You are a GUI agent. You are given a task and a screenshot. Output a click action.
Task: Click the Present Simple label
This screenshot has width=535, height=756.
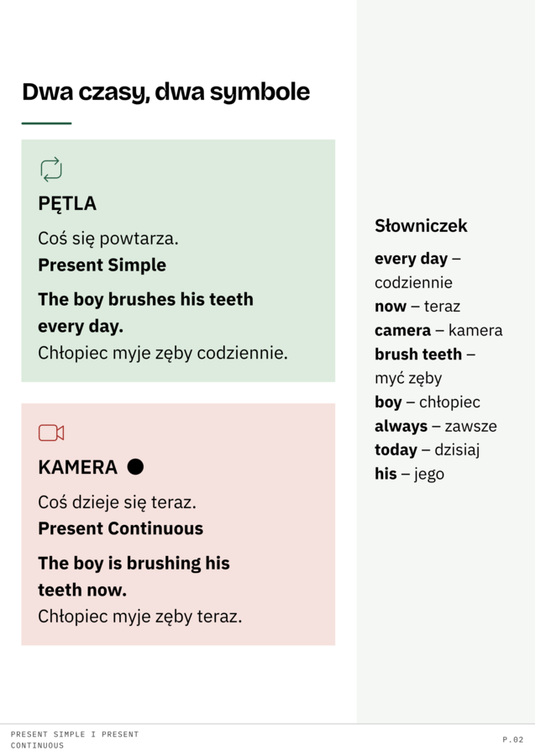tap(102, 265)
